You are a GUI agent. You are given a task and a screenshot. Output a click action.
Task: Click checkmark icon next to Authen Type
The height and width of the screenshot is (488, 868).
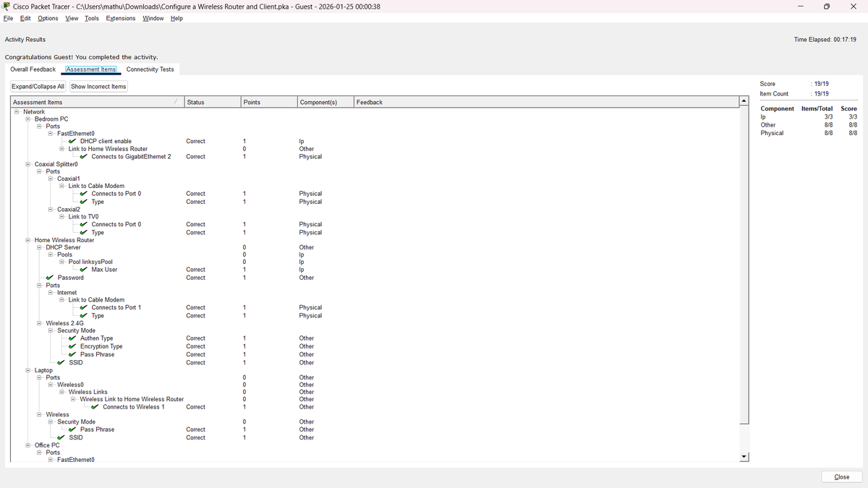coord(73,338)
